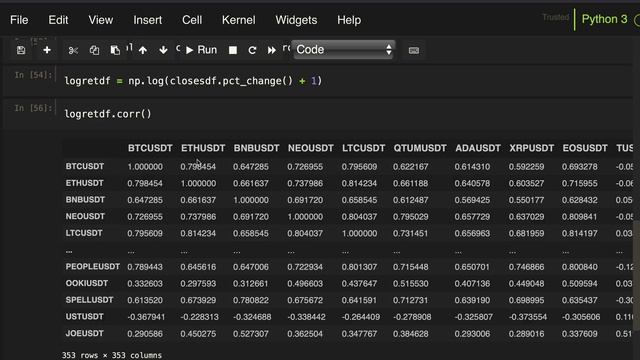
Task: Click the value 0.809841 in the NEOUSDT row
Action: 580,217
